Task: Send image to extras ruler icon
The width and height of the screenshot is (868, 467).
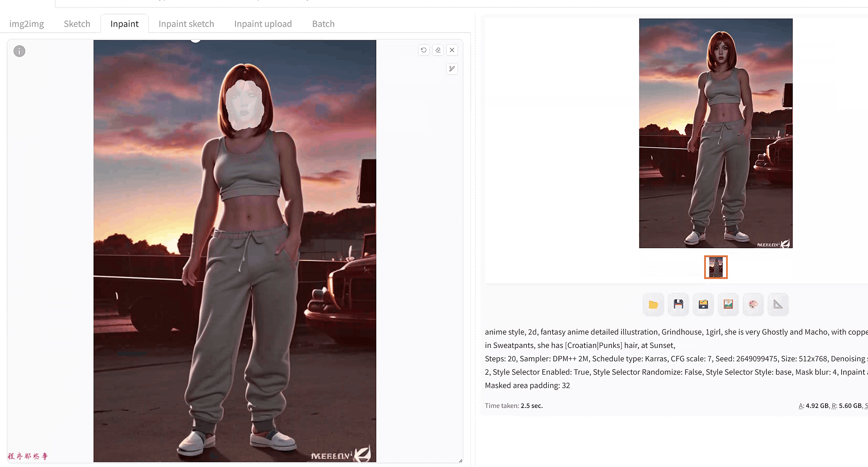Action: click(x=778, y=305)
